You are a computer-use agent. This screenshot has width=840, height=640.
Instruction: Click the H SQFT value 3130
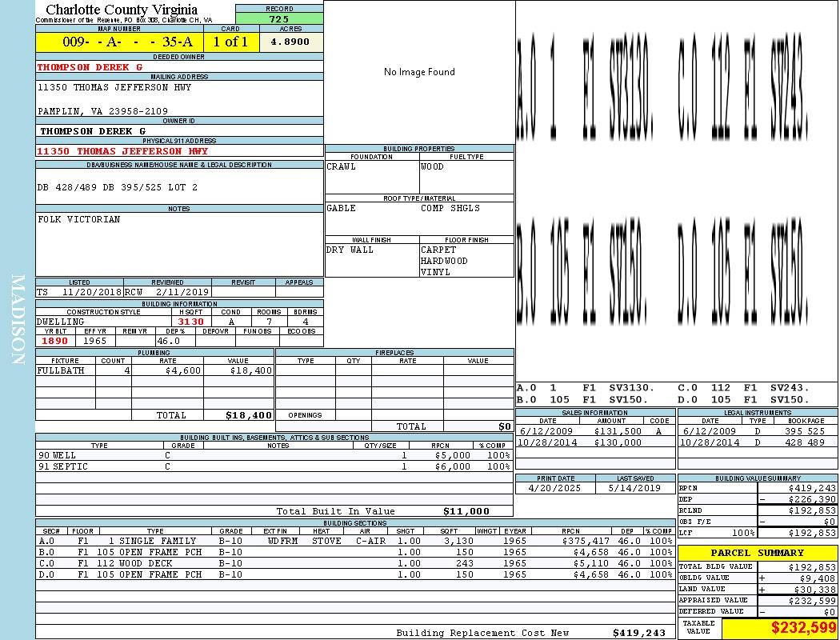[190, 322]
